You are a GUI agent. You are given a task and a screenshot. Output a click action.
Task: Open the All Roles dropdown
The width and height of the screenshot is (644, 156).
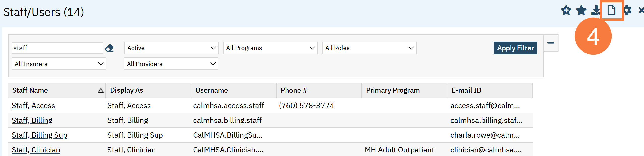[x=369, y=48]
